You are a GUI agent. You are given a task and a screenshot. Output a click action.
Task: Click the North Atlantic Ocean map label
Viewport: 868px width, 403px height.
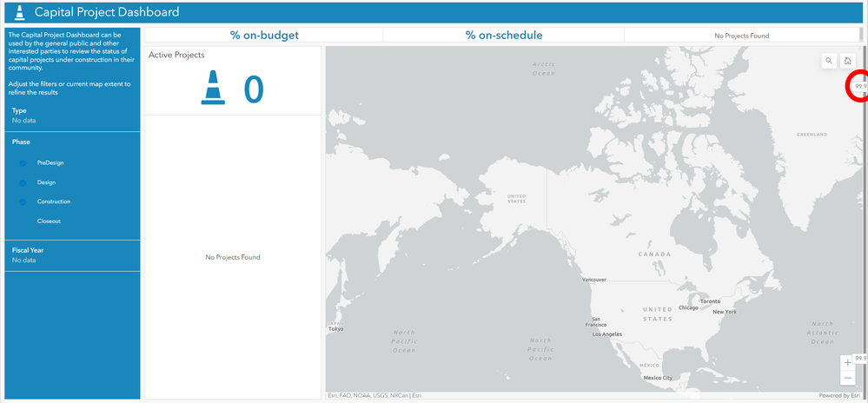pyautogui.click(x=822, y=333)
